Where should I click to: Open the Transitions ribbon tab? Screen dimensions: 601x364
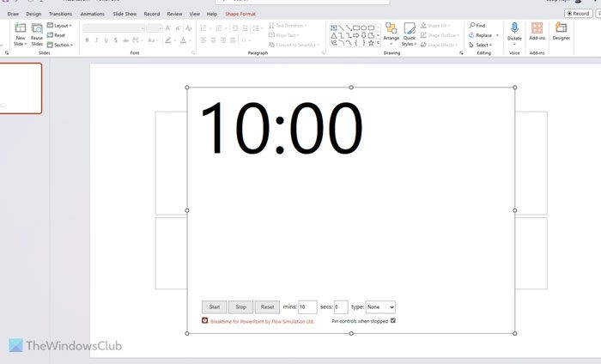pyautogui.click(x=60, y=14)
